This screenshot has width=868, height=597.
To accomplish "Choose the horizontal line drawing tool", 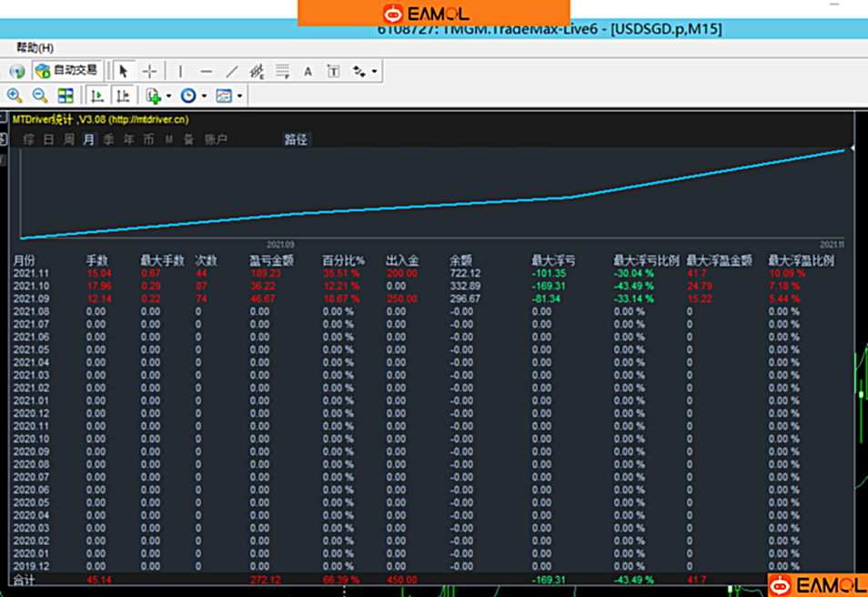I will 206,71.
